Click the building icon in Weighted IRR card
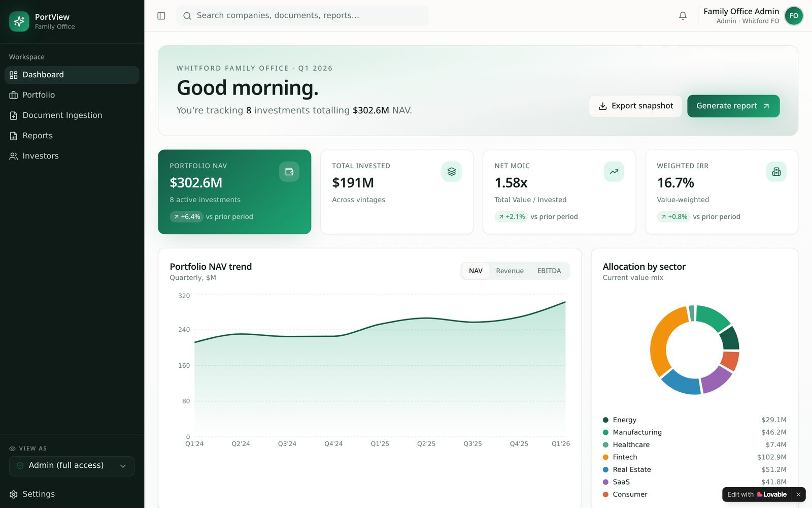 pos(776,172)
